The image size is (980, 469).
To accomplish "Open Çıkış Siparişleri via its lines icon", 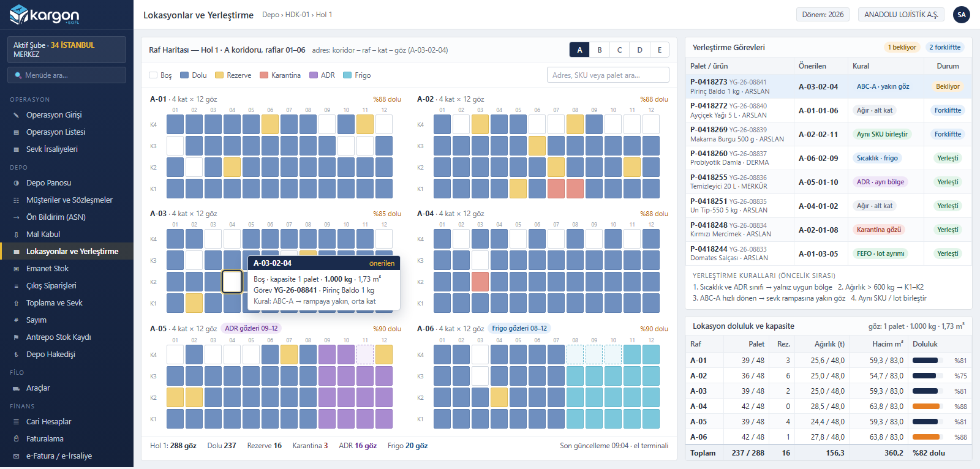I will [x=16, y=286].
